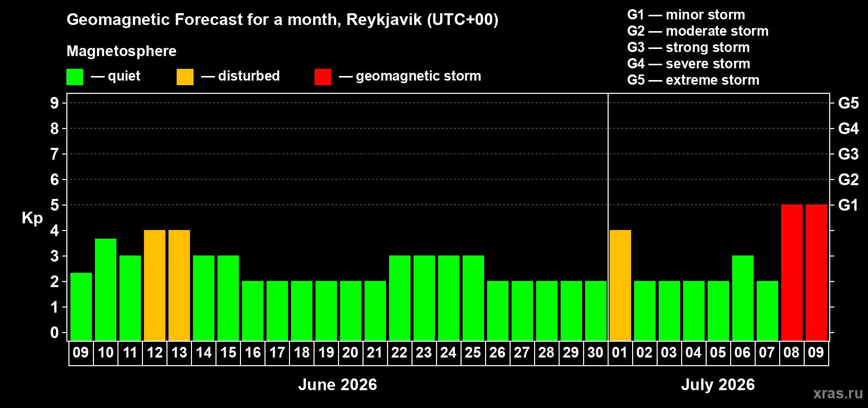This screenshot has height=408, width=868.
Task: Click the June 13 orange bar
Action: point(179,285)
